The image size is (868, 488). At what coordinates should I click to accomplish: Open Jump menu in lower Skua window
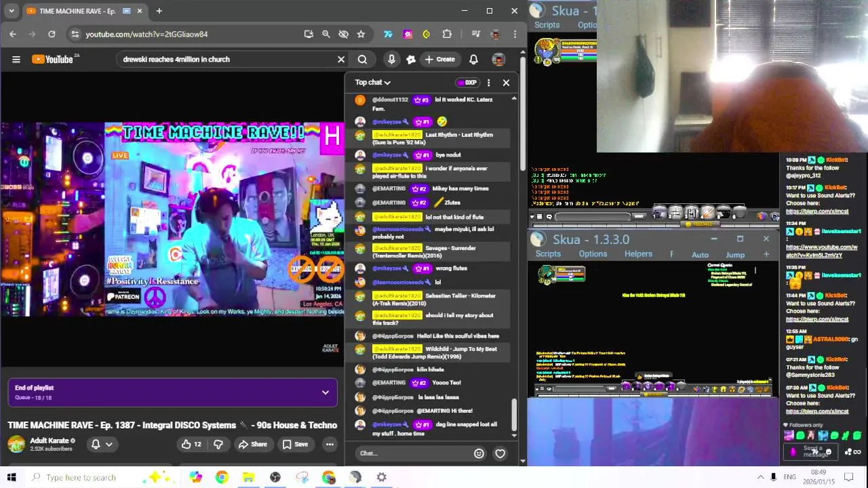[735, 255]
